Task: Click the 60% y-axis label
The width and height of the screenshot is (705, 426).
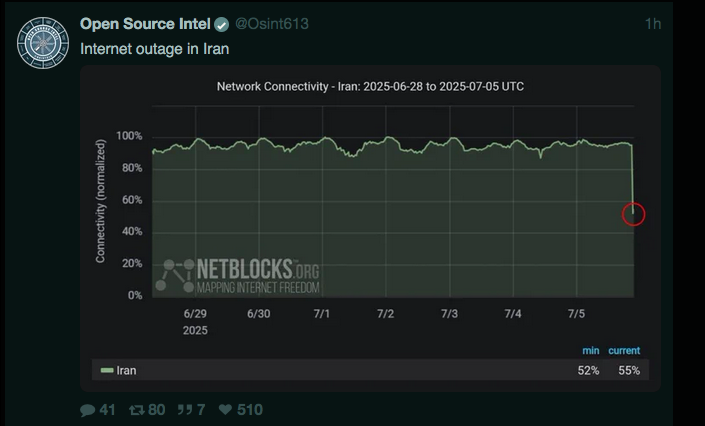Action: point(132,200)
